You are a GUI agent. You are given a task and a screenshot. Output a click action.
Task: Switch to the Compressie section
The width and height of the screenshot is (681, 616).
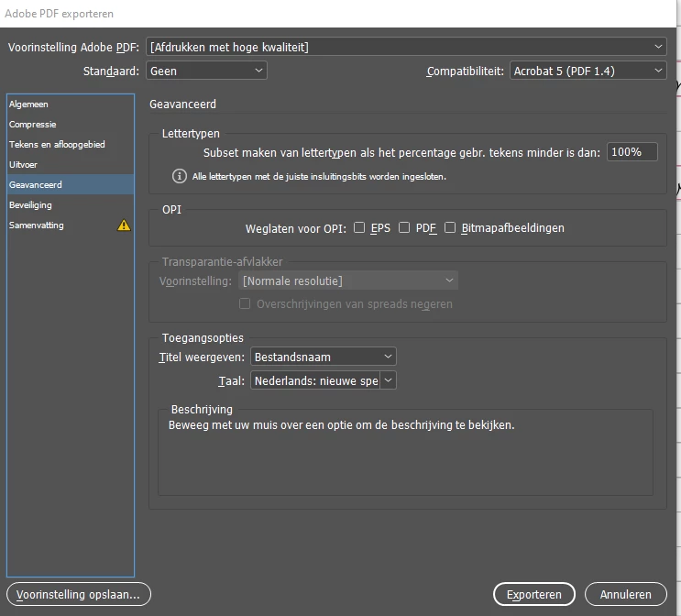[x=71, y=125]
